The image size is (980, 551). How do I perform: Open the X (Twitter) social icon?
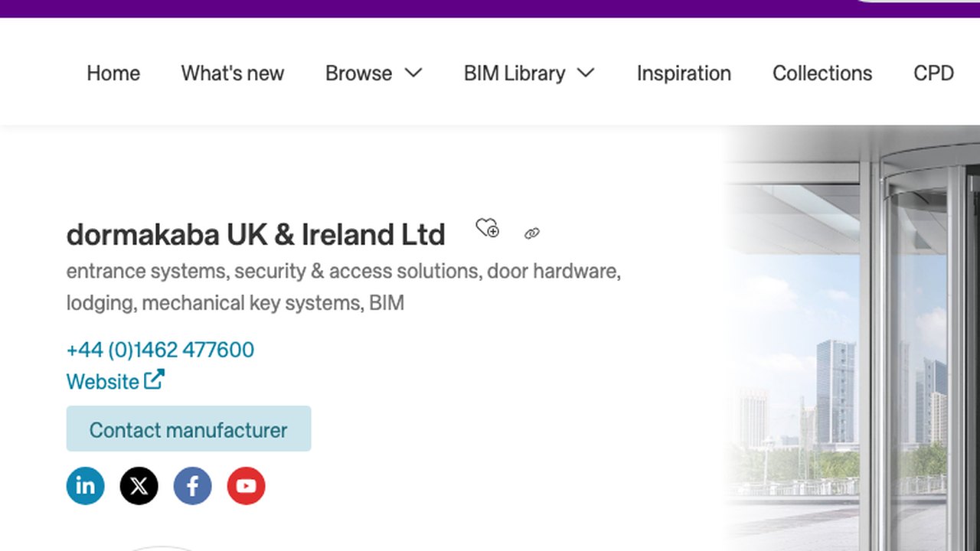[139, 486]
